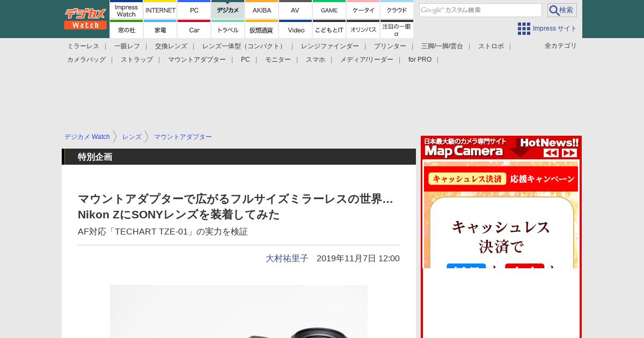Click the ad previous arrows button
Screen dimensions: 644x338
coord(551,153)
